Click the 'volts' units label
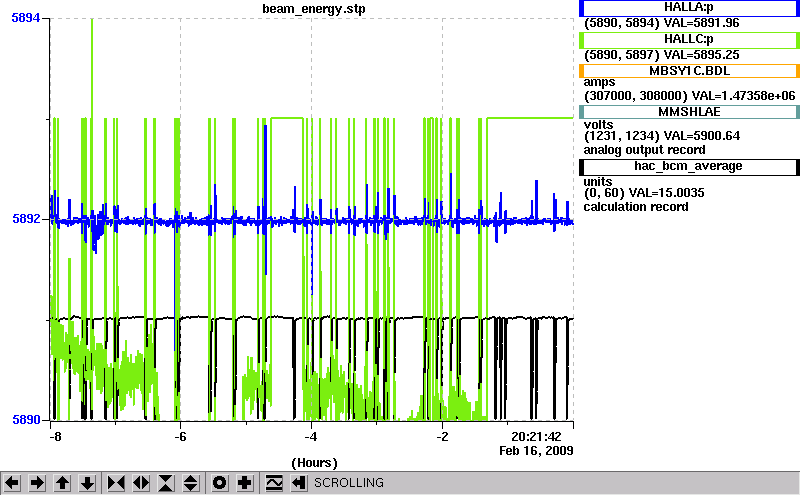Image resolution: width=800 pixels, height=495 pixels. [x=598, y=125]
